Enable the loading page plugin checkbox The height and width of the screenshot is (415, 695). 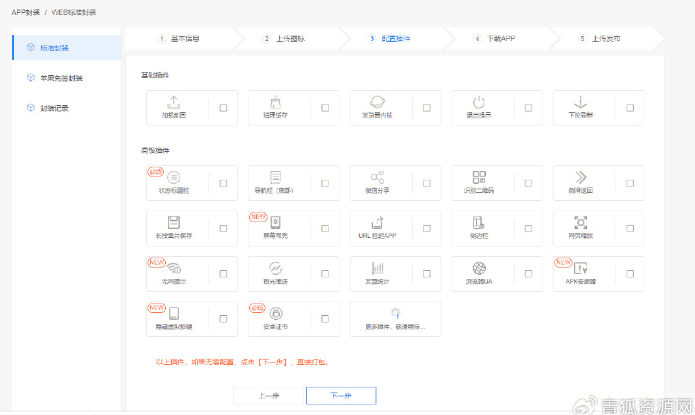[x=223, y=108]
